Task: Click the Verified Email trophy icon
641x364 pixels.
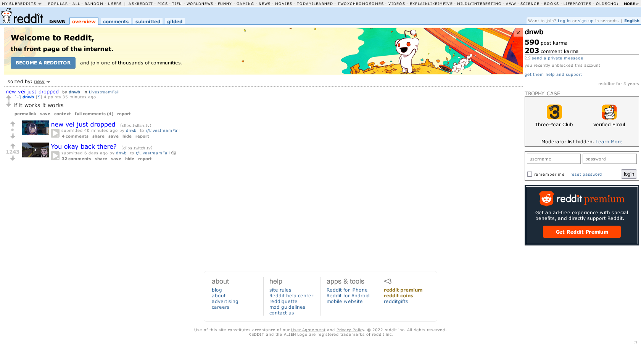Action: 609,112
